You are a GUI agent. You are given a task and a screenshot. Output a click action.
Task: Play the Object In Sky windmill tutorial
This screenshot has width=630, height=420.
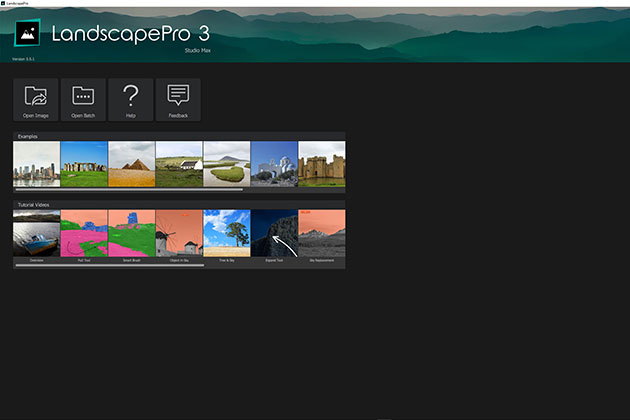pyautogui.click(x=179, y=233)
